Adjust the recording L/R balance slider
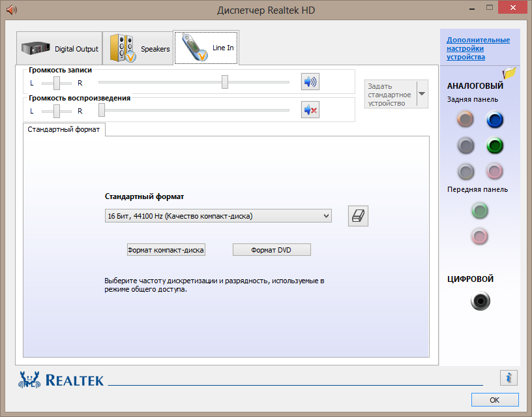This screenshot has height=417, width=532. 57,83
